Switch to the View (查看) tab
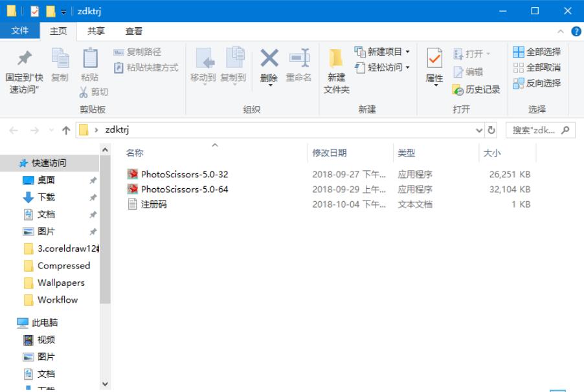 pyautogui.click(x=134, y=31)
